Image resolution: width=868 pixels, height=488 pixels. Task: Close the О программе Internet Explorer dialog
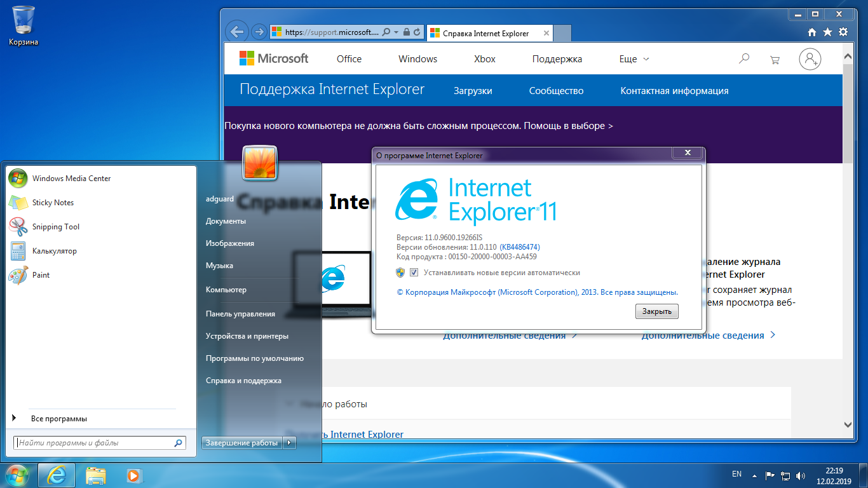688,153
